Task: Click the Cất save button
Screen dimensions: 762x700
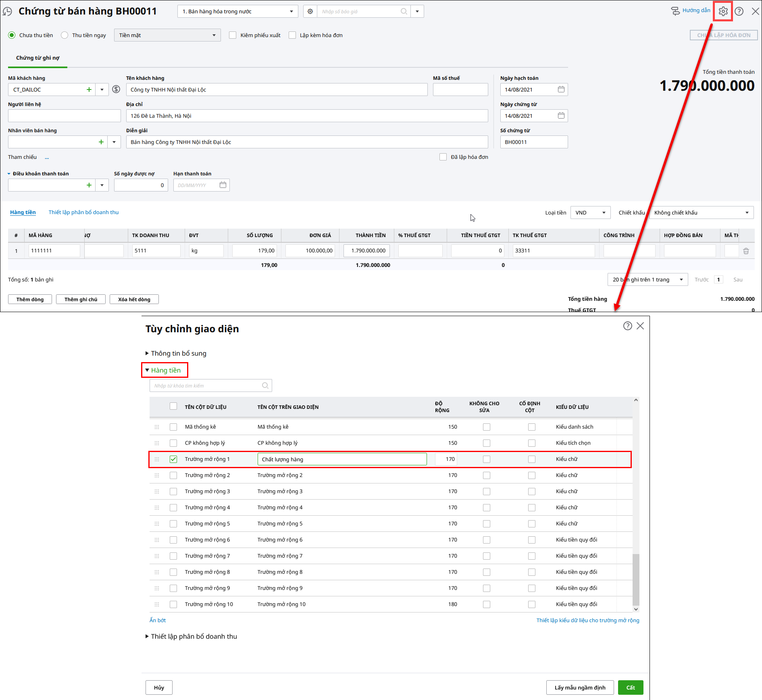Action: [x=630, y=687]
